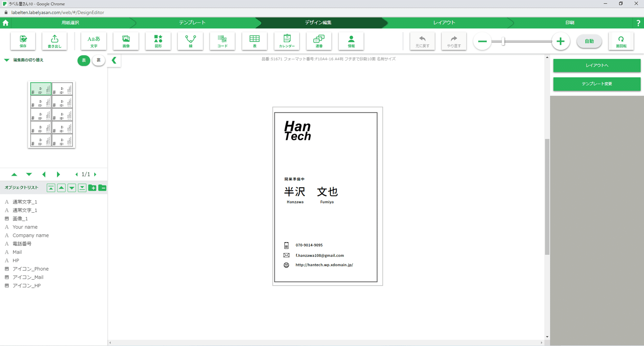The height and width of the screenshot is (346, 644).
Task: Click the name 半沢 文也 on card
Action: 311,192
